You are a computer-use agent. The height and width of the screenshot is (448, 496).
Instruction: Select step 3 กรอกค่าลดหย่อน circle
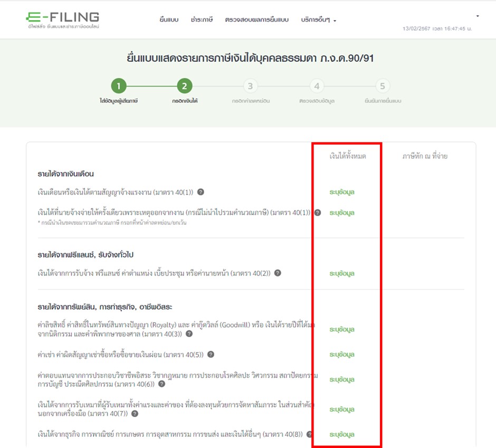[250, 85]
